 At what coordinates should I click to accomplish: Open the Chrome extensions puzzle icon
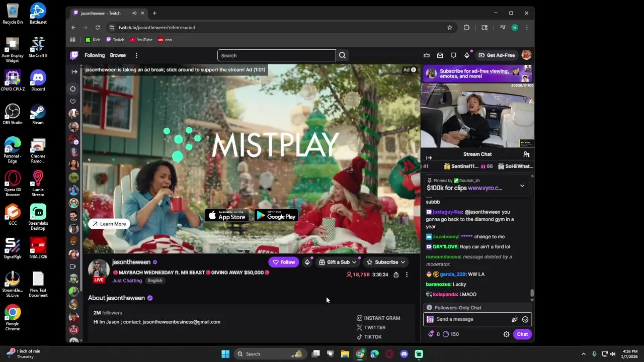click(467, 28)
